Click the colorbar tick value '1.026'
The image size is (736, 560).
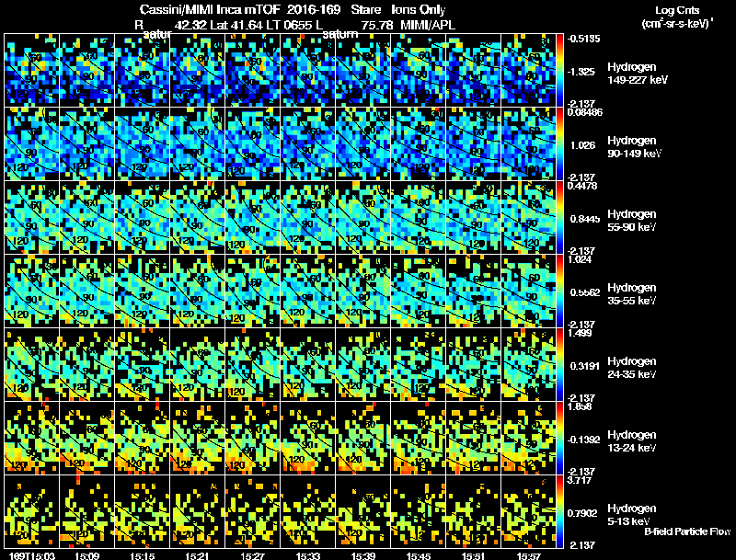[582, 145]
